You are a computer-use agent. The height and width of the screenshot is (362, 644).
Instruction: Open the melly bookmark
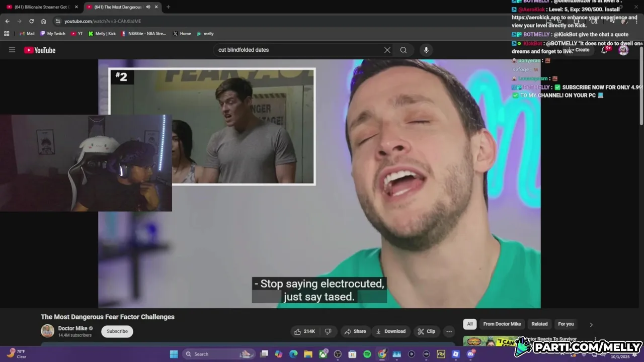pyautogui.click(x=205, y=34)
